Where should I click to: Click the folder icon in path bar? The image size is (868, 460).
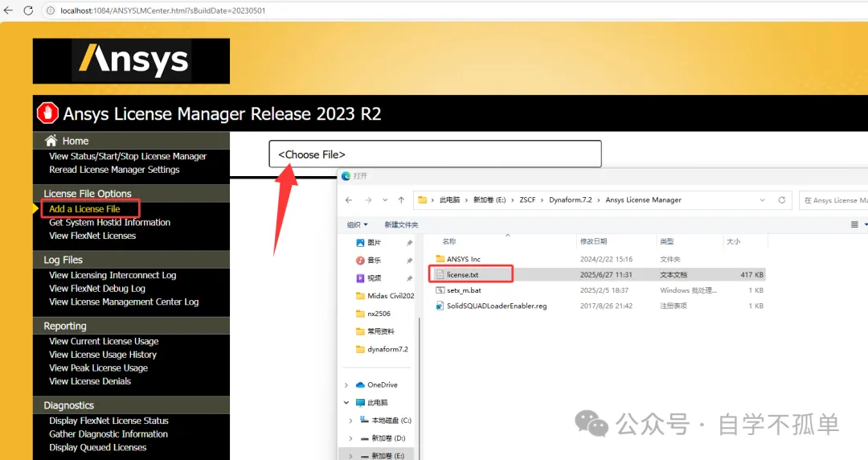pyautogui.click(x=423, y=200)
